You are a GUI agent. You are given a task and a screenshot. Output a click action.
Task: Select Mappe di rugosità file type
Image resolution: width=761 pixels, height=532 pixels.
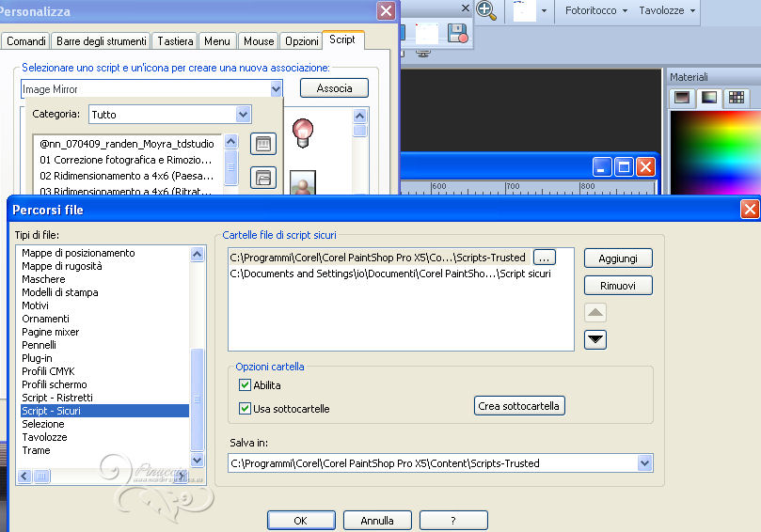pyautogui.click(x=62, y=266)
